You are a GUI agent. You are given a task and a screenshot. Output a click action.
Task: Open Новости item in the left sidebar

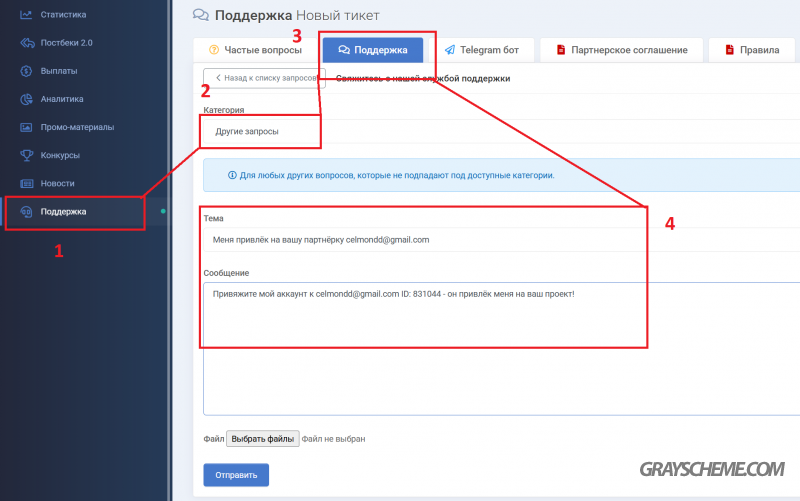click(x=57, y=183)
